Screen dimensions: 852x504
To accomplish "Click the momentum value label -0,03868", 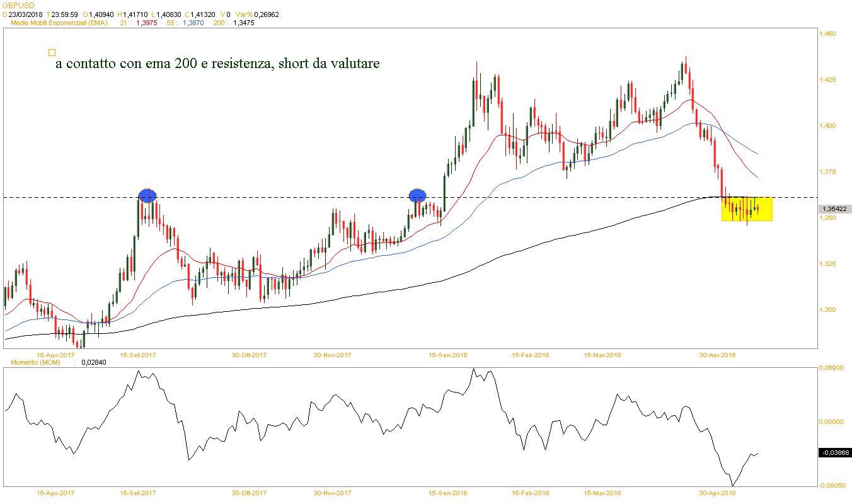I will click(835, 452).
